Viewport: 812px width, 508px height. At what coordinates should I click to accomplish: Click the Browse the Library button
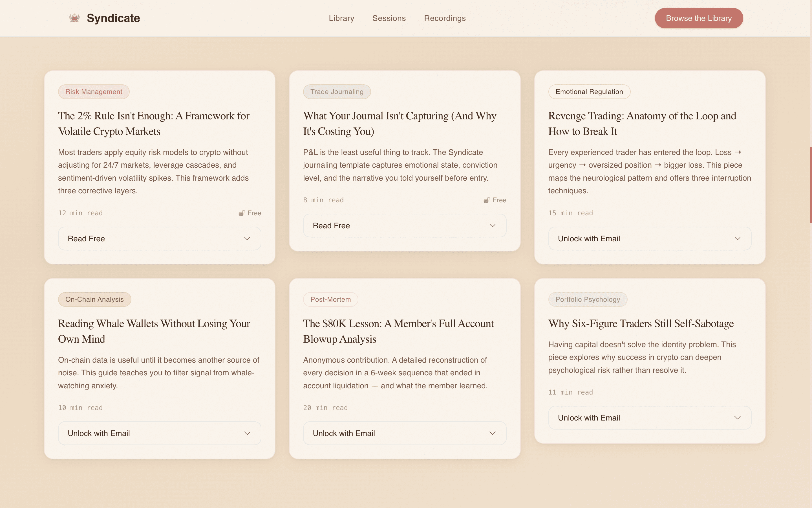coord(699,18)
